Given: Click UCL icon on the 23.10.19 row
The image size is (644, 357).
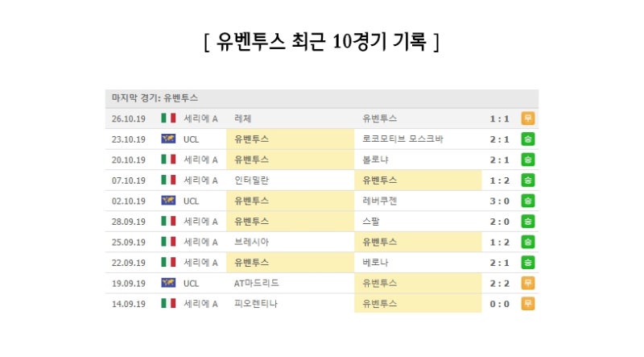Looking at the screenshot, I should point(168,139).
